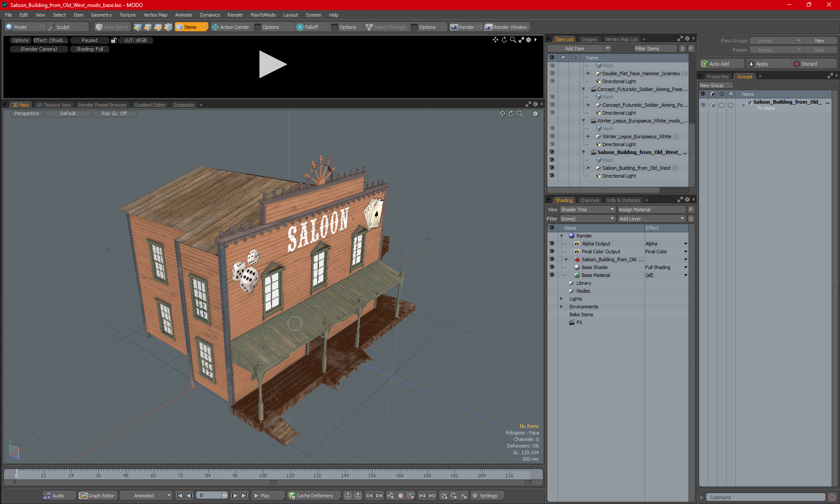This screenshot has width=840, height=504.
Task: Click the 3D viewport zoom magnifier
Action: (x=520, y=114)
